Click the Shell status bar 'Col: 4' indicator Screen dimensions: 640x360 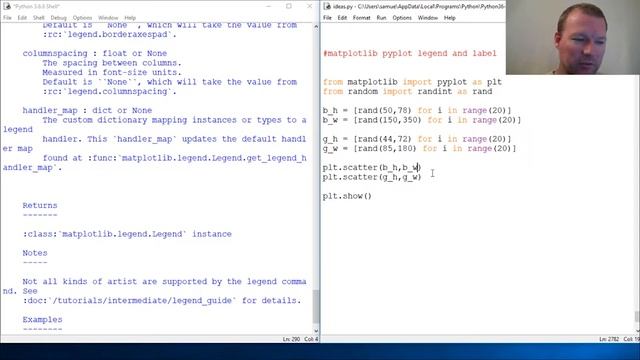pyautogui.click(x=311, y=339)
